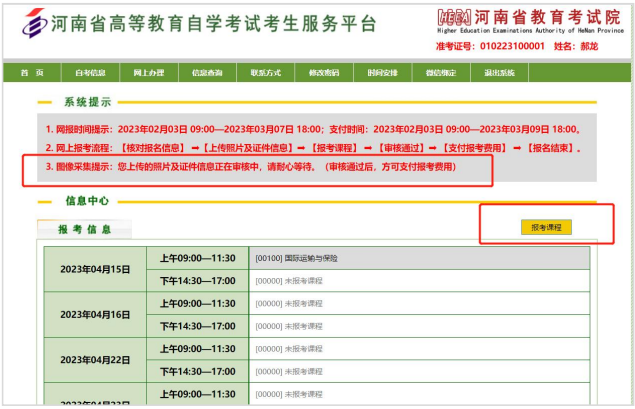Click the 2023年04月22日 date cell

coord(95,359)
